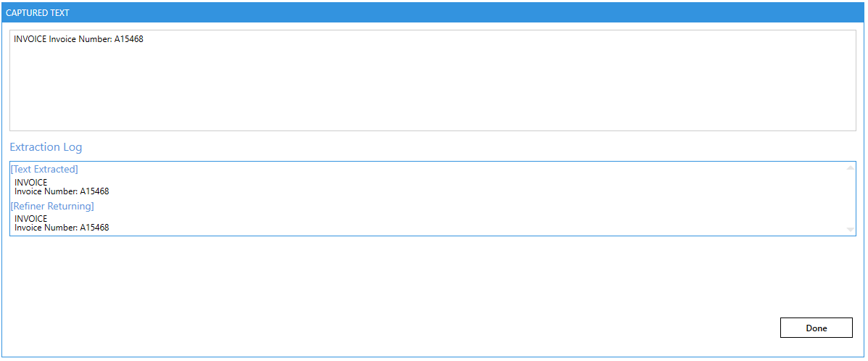This screenshot has height=361, width=868.
Task: Select the [Refiner Returning] log header
Action: (x=52, y=207)
